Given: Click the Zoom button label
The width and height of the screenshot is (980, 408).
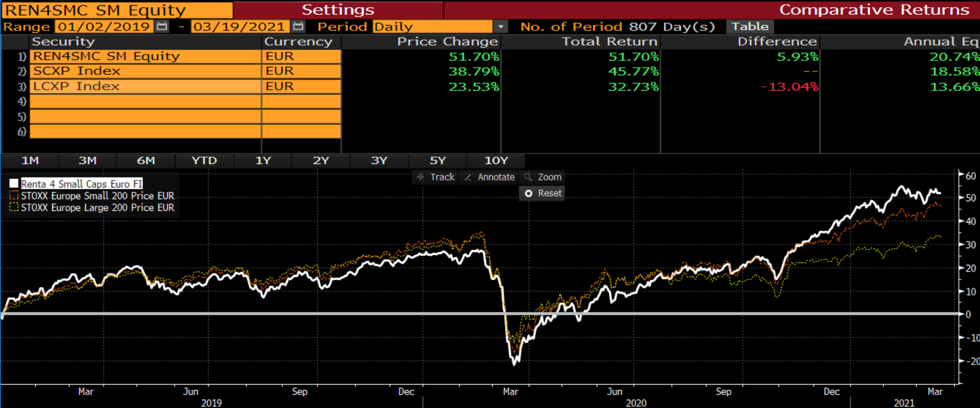Looking at the screenshot, I should click(x=549, y=177).
